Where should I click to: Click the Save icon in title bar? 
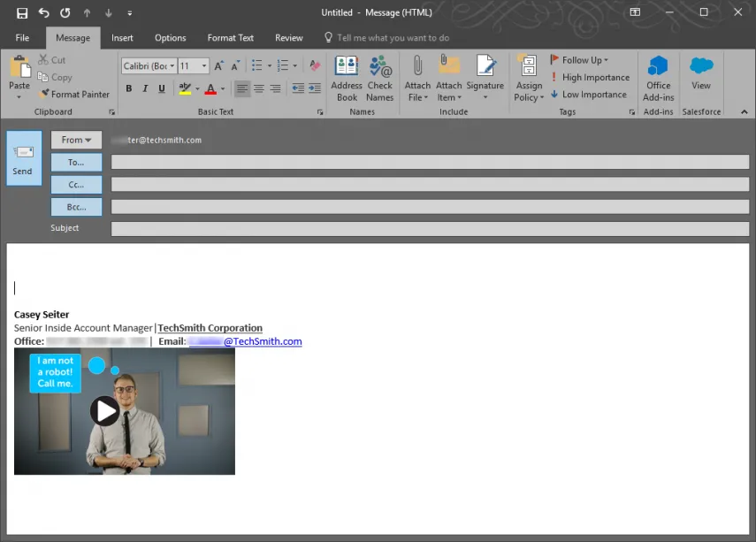click(x=22, y=13)
